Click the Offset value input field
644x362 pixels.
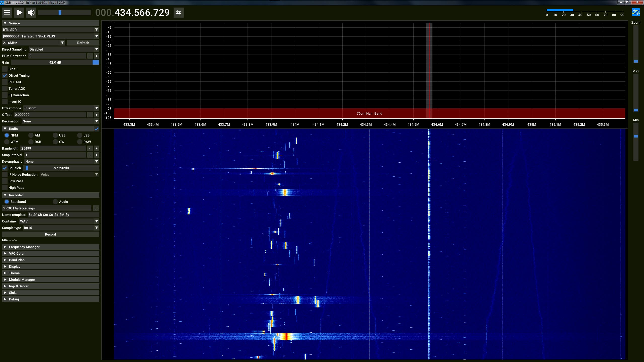(50, 115)
